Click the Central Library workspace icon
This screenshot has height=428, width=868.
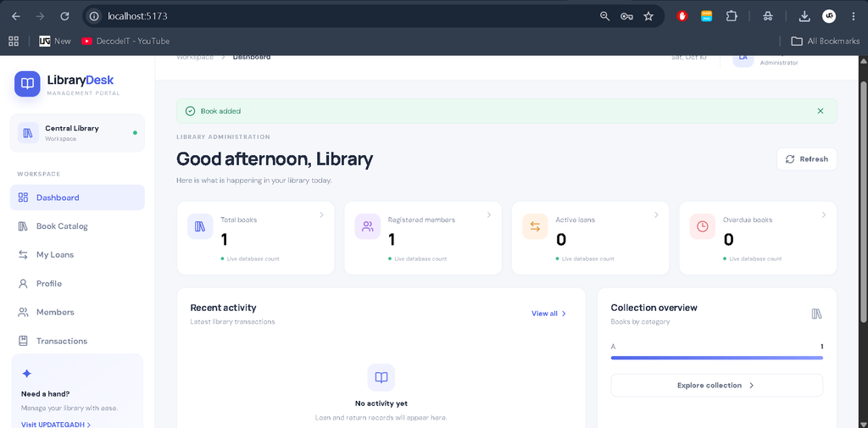tap(28, 133)
